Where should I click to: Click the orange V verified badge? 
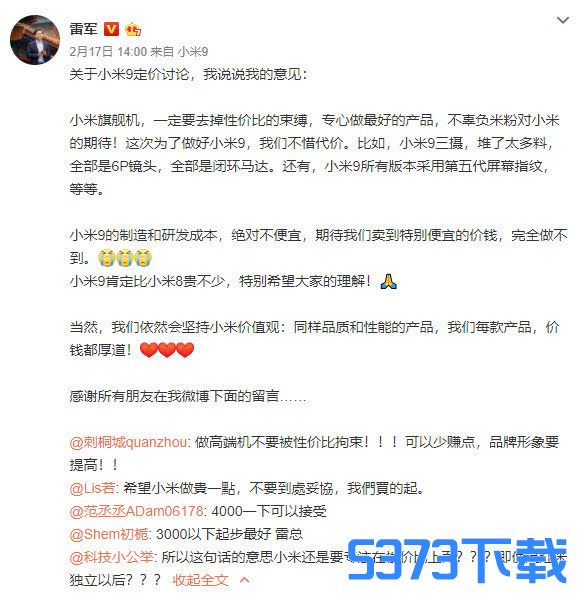coord(111,29)
